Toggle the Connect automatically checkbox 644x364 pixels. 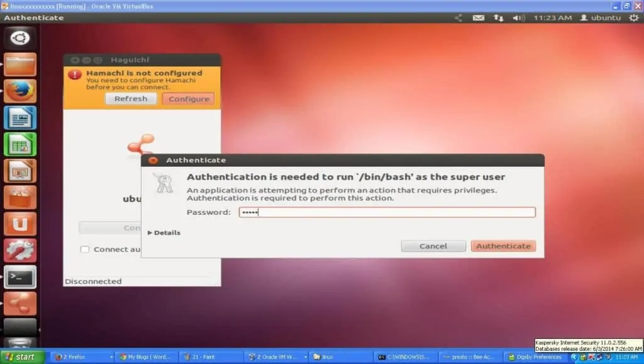click(85, 249)
